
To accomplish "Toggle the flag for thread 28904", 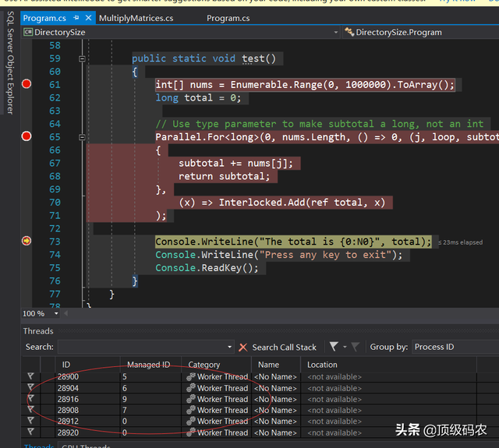I will 30,388.
